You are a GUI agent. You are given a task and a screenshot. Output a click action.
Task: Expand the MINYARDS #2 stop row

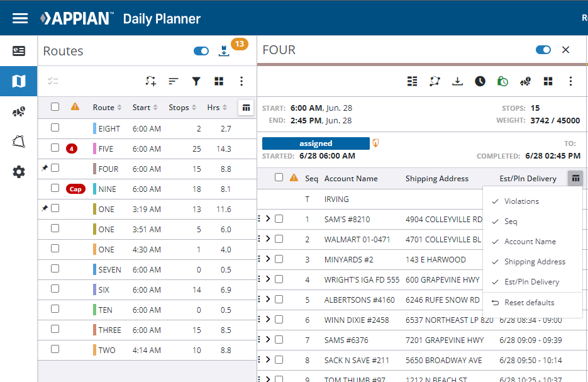(x=268, y=259)
